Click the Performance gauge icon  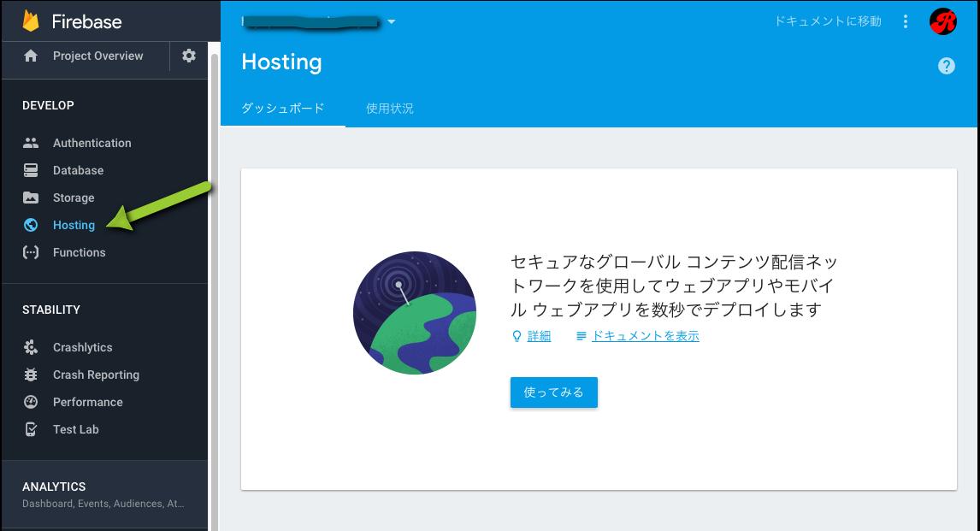click(31, 402)
